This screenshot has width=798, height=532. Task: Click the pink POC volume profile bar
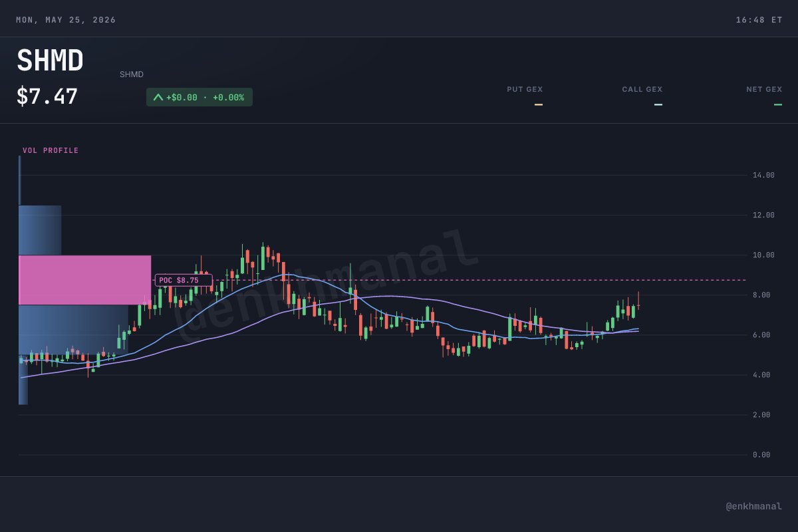click(85, 280)
